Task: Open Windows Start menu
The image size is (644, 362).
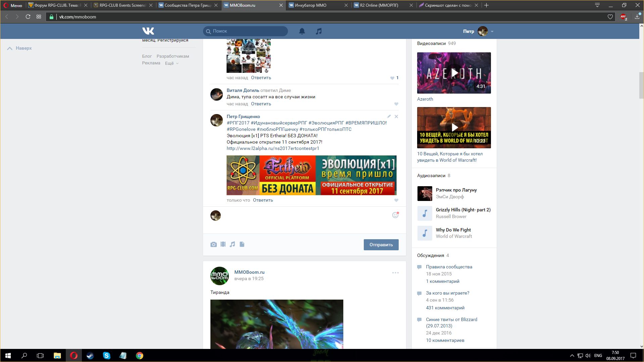Action: click(x=8, y=356)
